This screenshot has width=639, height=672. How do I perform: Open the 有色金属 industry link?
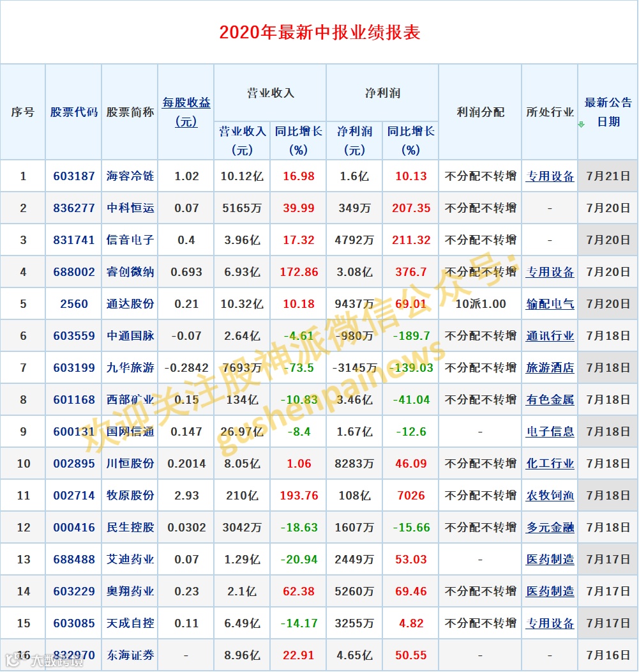coord(550,400)
